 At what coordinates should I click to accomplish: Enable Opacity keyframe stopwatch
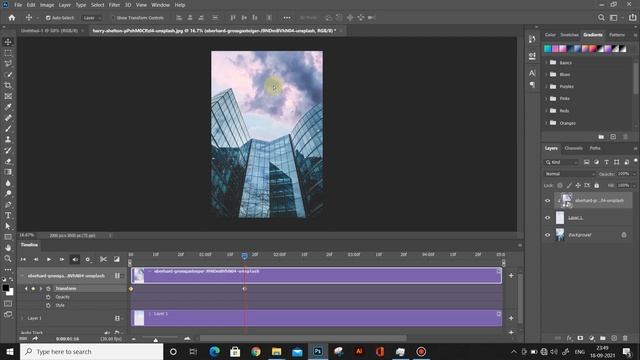[x=48, y=297]
